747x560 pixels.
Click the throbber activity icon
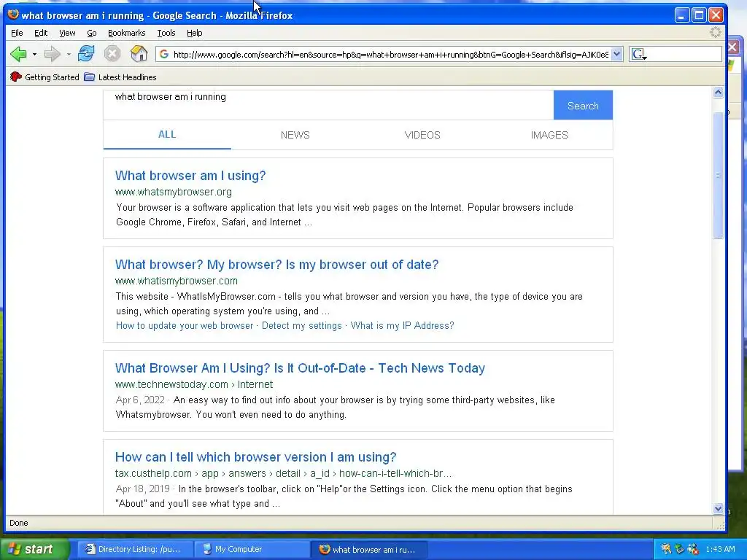tap(715, 32)
